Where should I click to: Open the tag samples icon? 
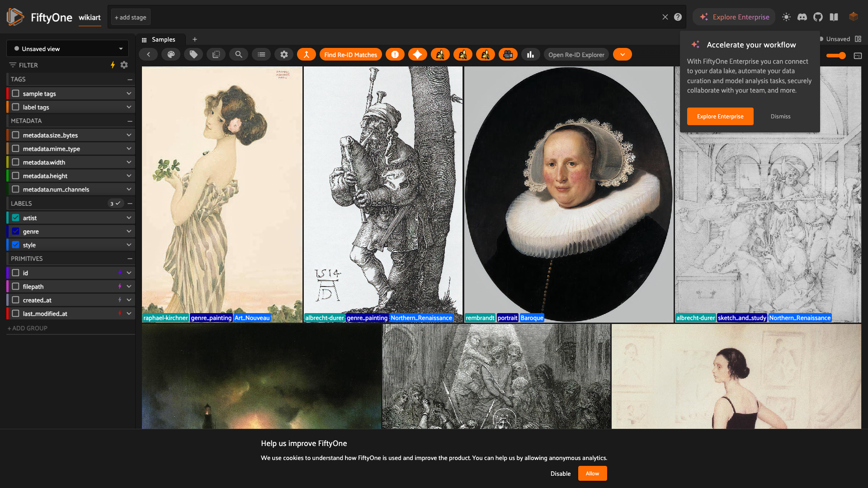pos(193,55)
